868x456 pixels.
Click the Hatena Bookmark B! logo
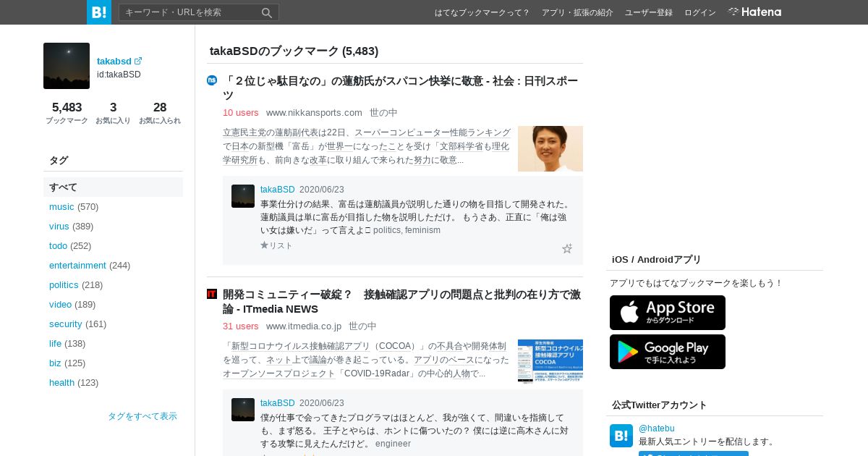99,12
